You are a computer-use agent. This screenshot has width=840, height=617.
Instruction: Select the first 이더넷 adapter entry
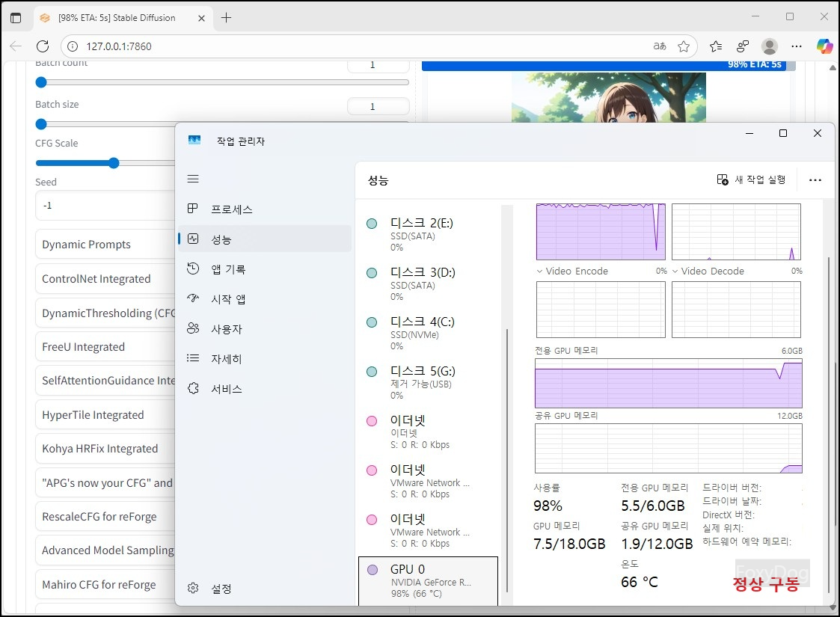coord(428,432)
